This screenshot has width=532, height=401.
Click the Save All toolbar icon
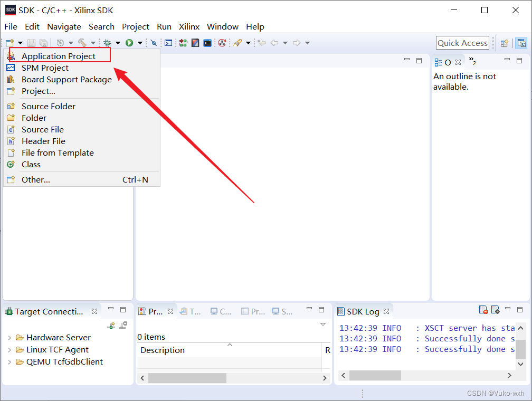43,43
